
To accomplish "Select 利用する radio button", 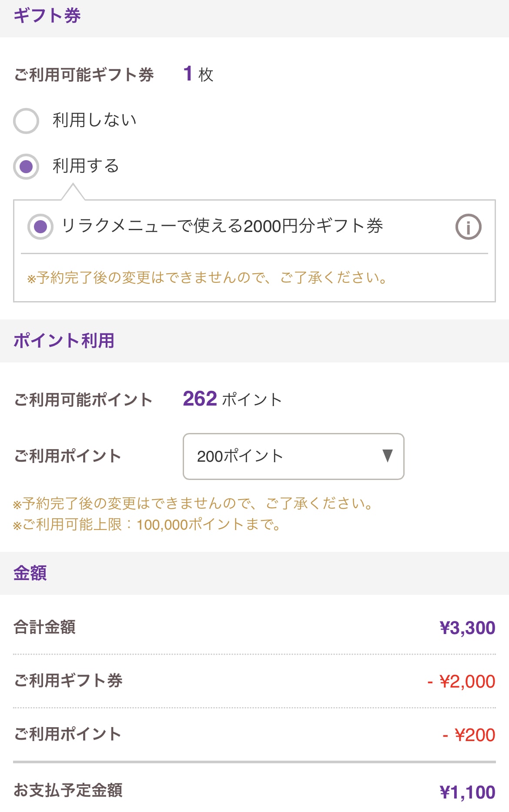I will pyautogui.click(x=26, y=166).
